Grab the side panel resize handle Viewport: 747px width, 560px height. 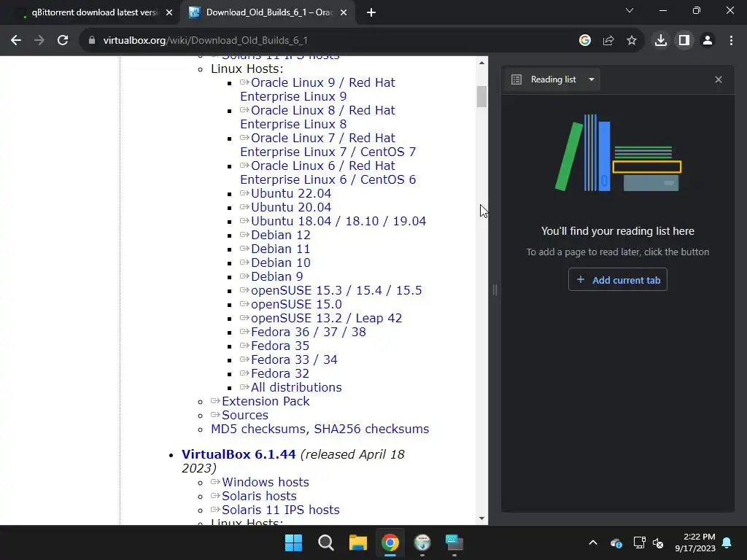(x=495, y=289)
